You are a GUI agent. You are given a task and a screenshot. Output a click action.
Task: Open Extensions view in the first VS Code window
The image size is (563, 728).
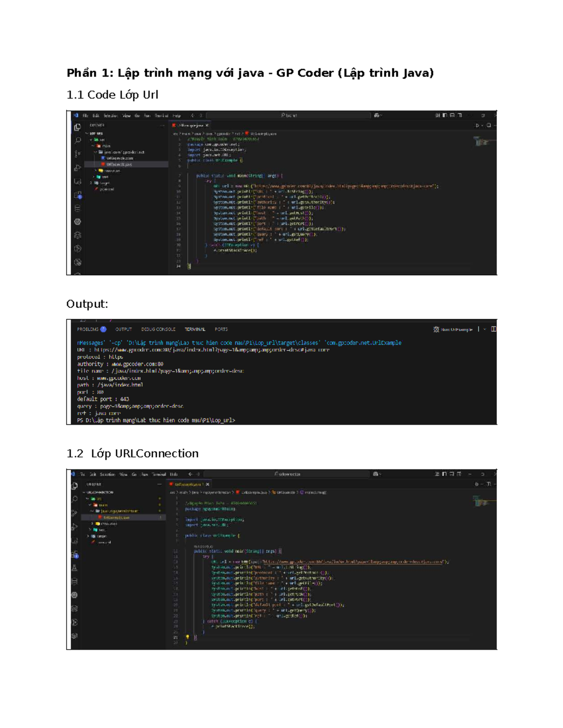click(x=77, y=181)
